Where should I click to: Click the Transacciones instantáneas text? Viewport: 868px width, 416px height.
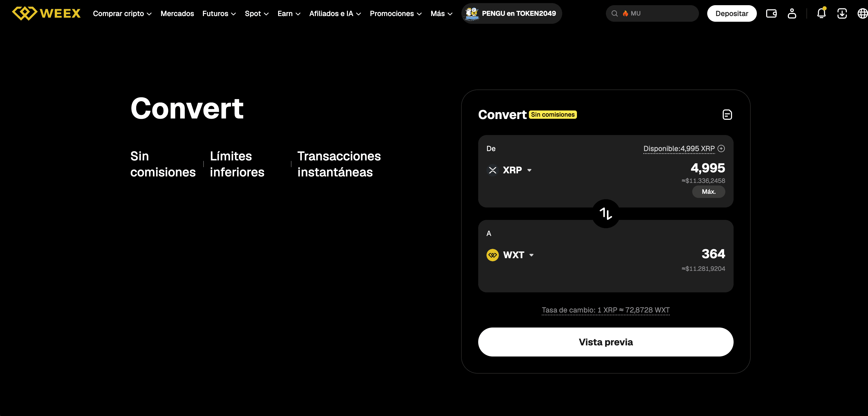[339, 164]
